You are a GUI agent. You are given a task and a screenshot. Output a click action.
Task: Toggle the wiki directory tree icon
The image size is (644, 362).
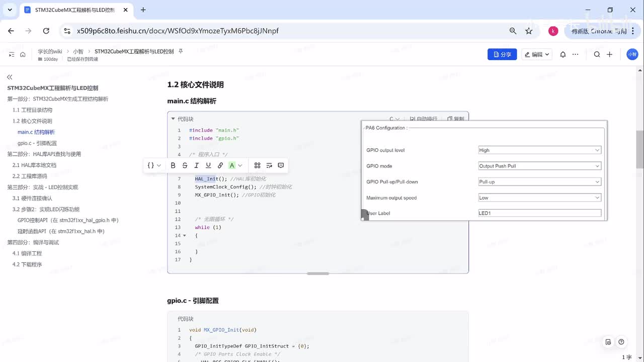12,54
